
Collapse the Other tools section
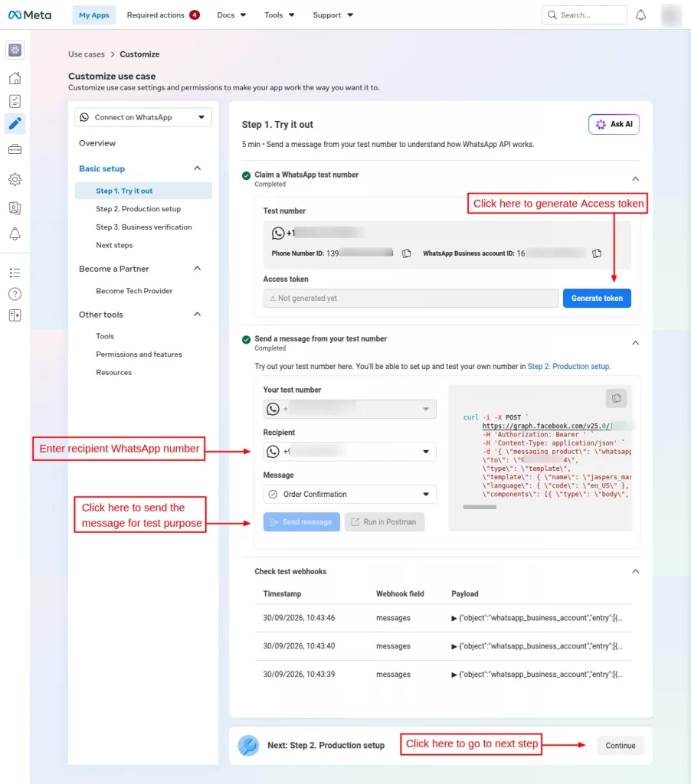tap(197, 315)
